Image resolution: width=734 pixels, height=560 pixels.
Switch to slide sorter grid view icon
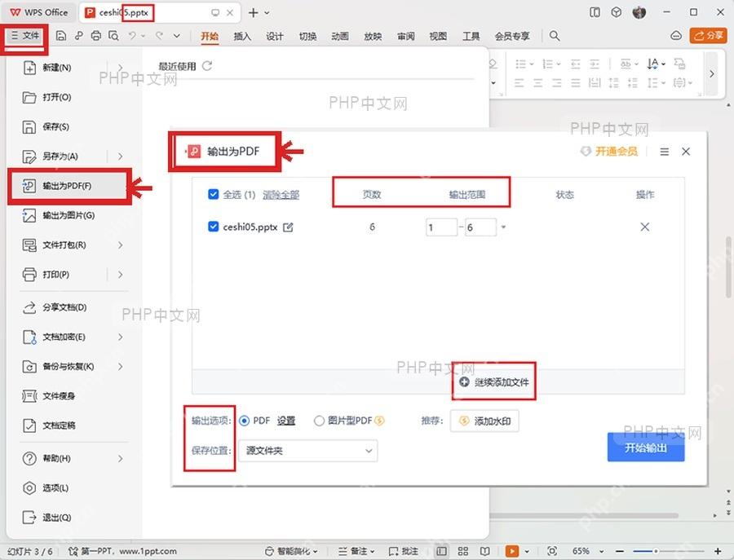pyautogui.click(x=463, y=551)
